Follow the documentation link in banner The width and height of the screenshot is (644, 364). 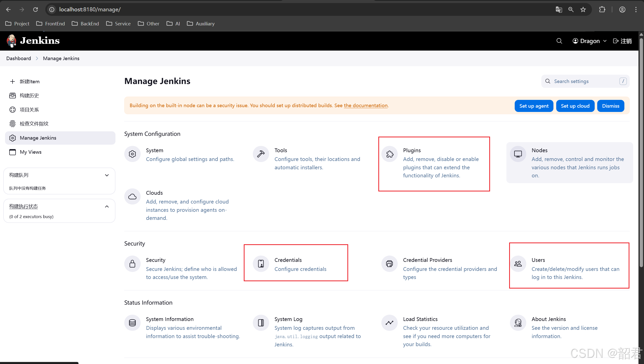point(366,106)
